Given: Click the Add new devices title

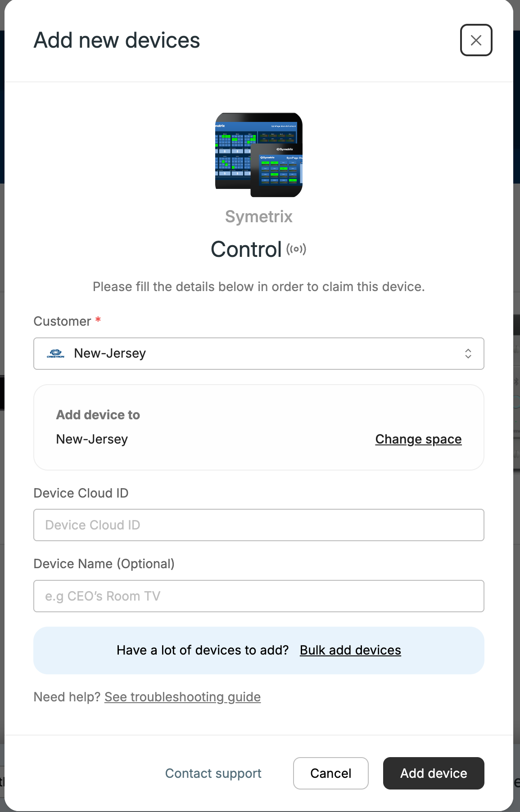Looking at the screenshot, I should point(117,40).
